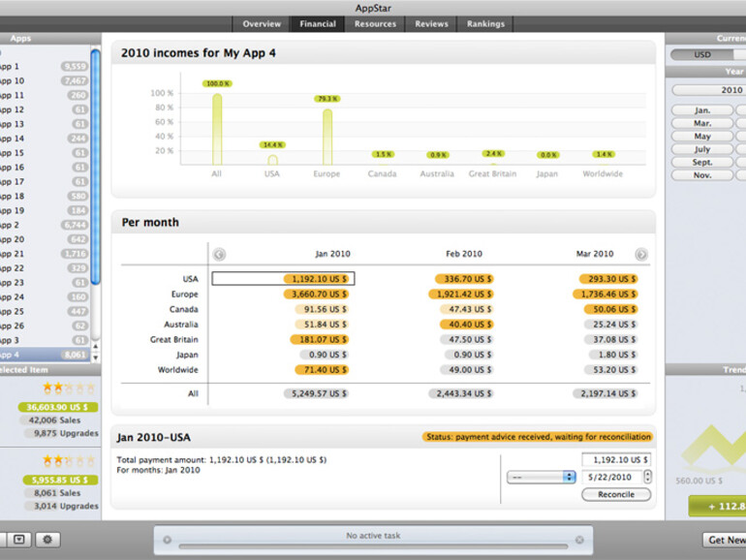Click the Jan 2010 total 5,249.57 US $
Viewport: 746px width, 560px height.
(316, 393)
